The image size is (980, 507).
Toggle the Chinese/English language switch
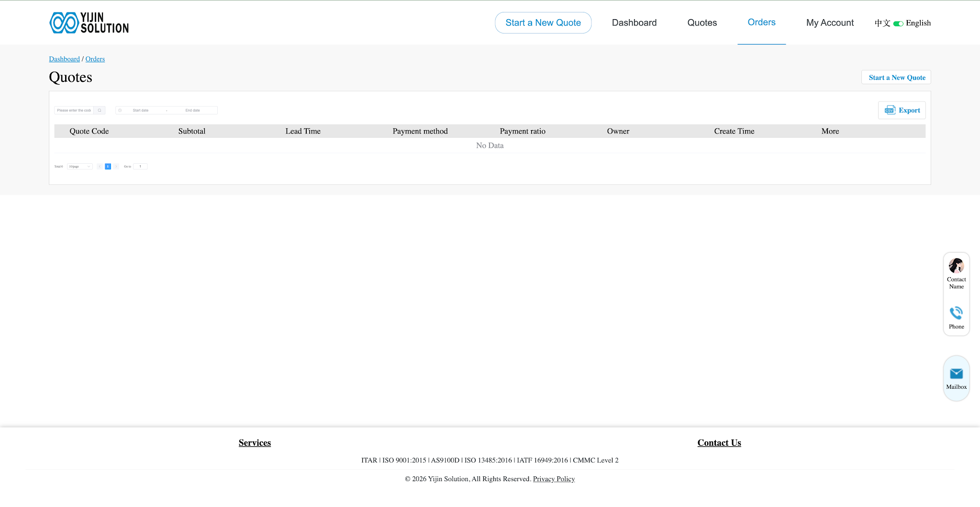pos(898,23)
